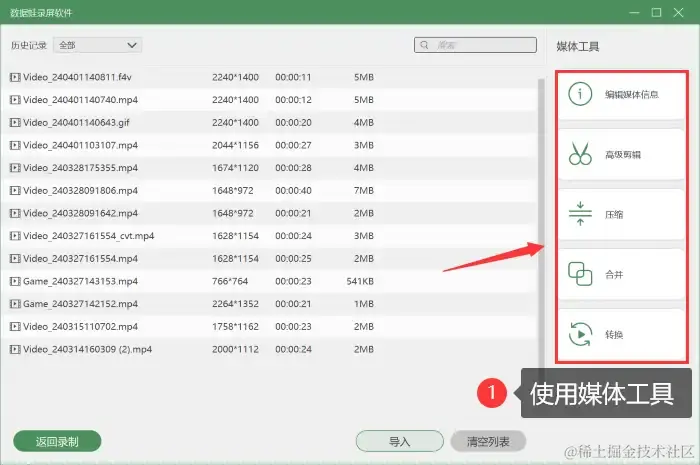Select the 压缩 tool label
Viewport: 700px width, 465px height.
[x=614, y=215]
